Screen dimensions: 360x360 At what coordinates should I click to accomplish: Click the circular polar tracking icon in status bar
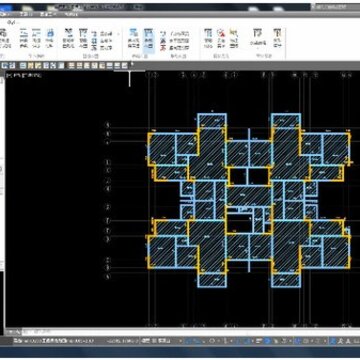212,341
